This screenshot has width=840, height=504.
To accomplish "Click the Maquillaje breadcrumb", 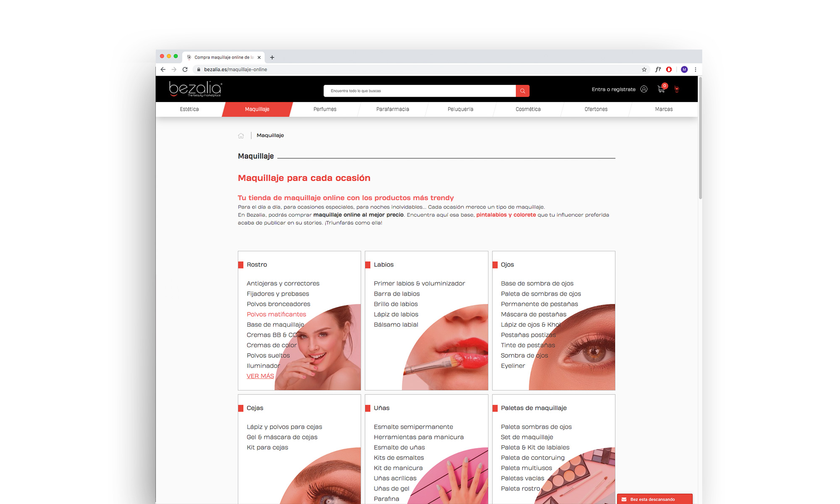I will (270, 135).
